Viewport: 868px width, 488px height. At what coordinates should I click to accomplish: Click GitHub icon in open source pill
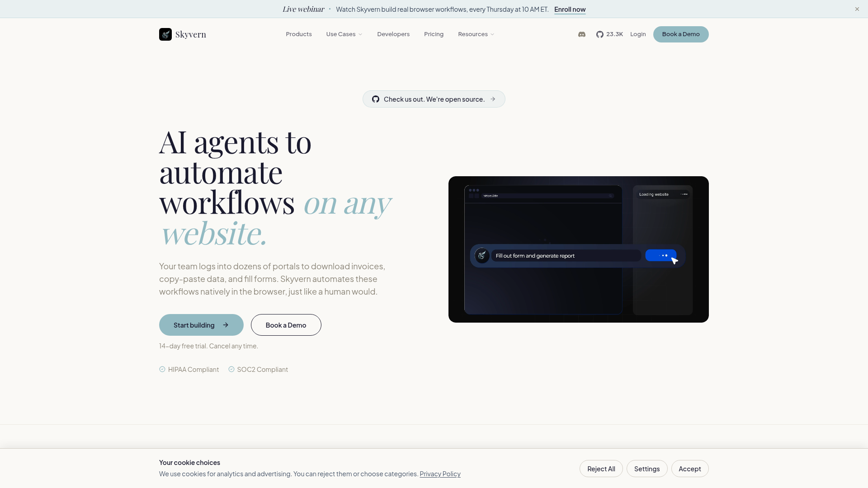(376, 99)
